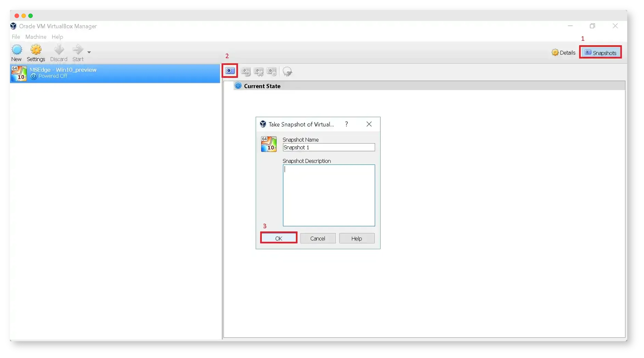Click the macOS red close dot
Image resolution: width=644 pixels, height=358 pixels.
[17, 16]
